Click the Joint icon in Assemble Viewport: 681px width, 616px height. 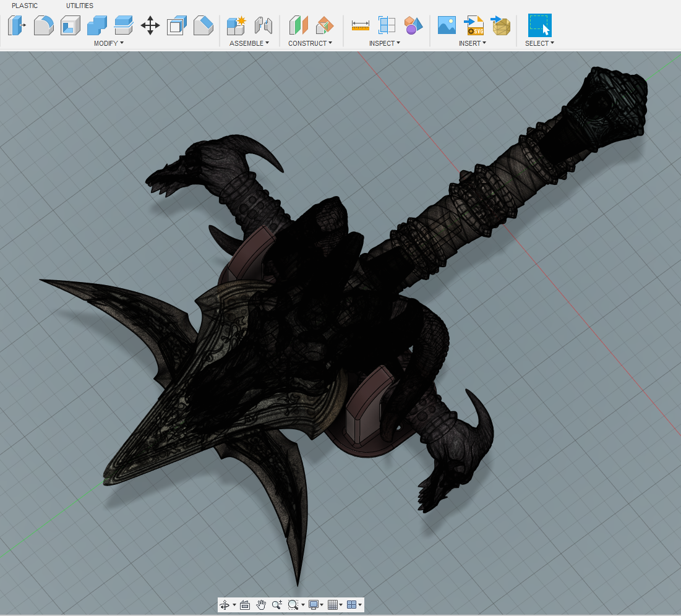point(263,25)
